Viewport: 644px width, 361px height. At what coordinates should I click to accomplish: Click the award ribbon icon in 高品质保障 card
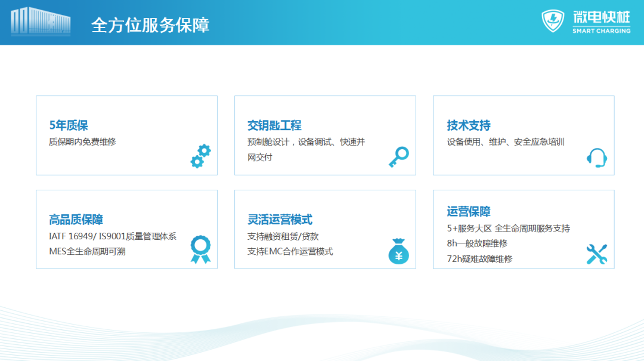coord(200,249)
